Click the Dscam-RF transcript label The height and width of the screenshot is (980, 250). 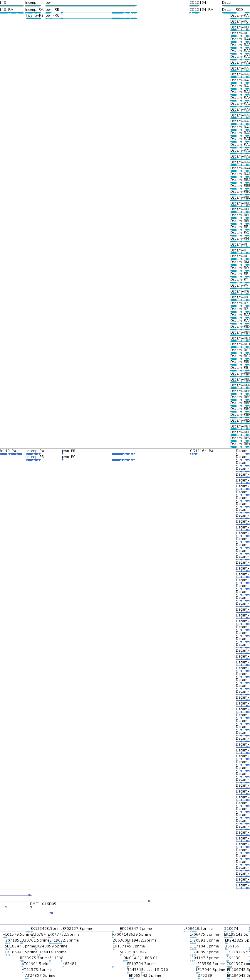tap(239, 227)
